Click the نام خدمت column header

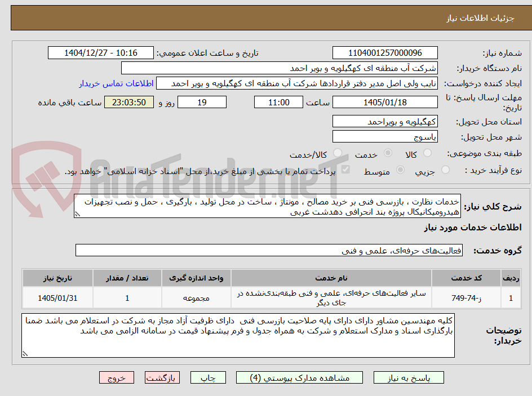tap(331, 278)
